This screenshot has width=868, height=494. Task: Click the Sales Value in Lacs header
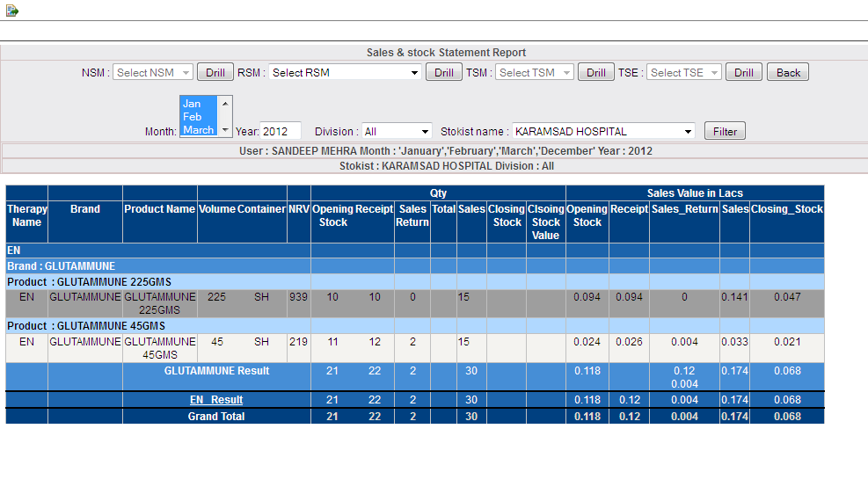pyautogui.click(x=695, y=193)
